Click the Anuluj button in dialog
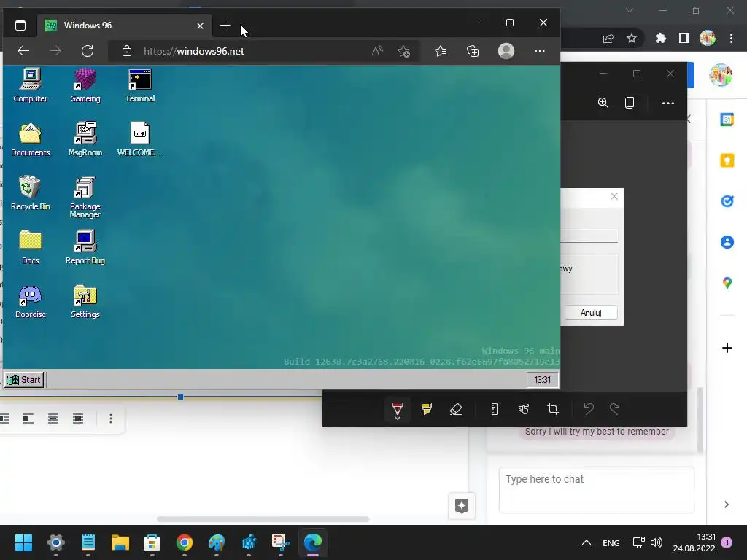This screenshot has height=560, width=747. coord(591,312)
